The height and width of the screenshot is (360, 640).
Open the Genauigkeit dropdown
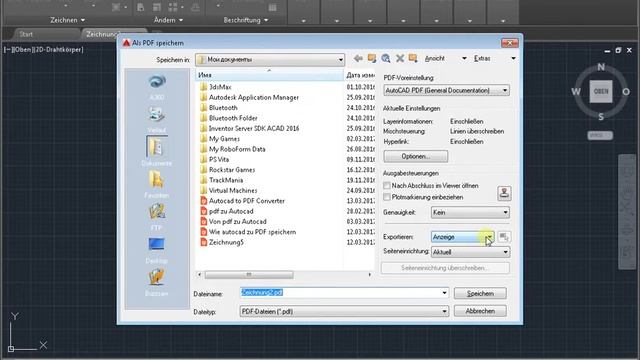(470, 212)
